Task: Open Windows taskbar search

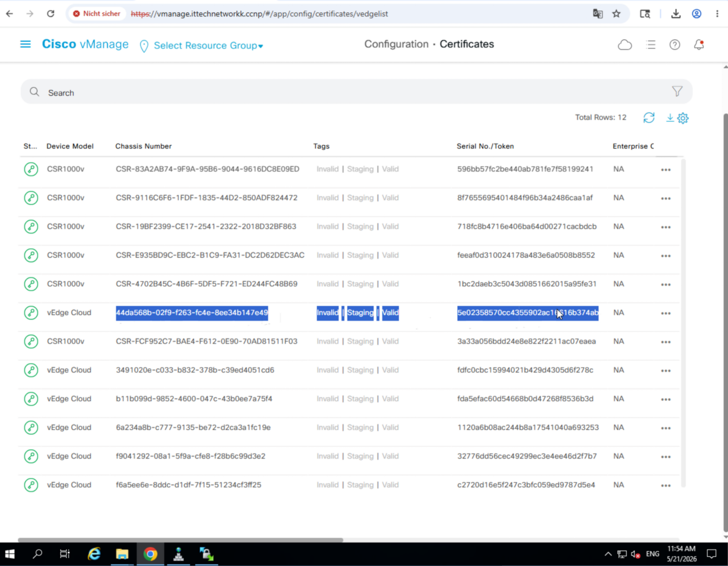Action: 37,554
